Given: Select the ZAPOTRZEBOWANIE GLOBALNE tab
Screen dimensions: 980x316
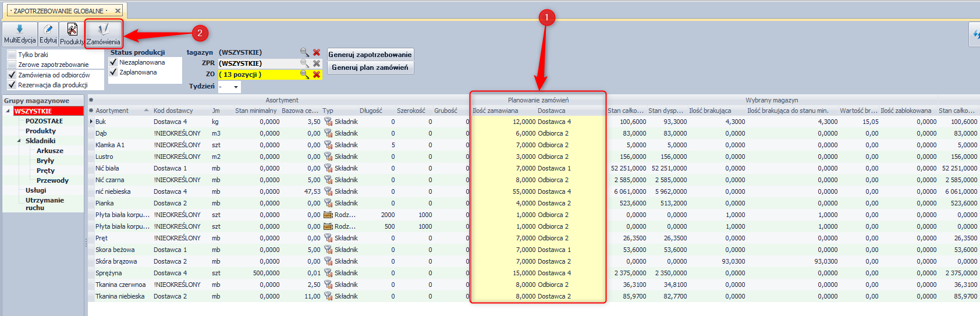Looking at the screenshot, I should [59, 11].
